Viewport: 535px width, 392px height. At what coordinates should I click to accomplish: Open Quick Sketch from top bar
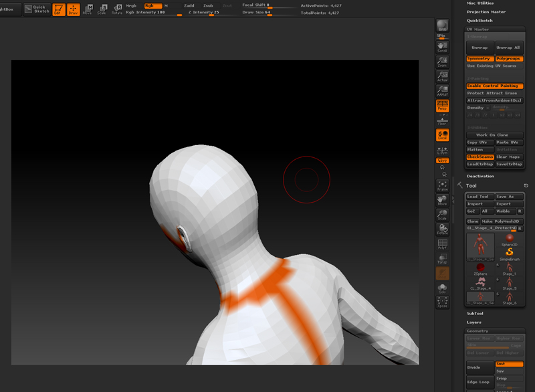[x=37, y=9]
